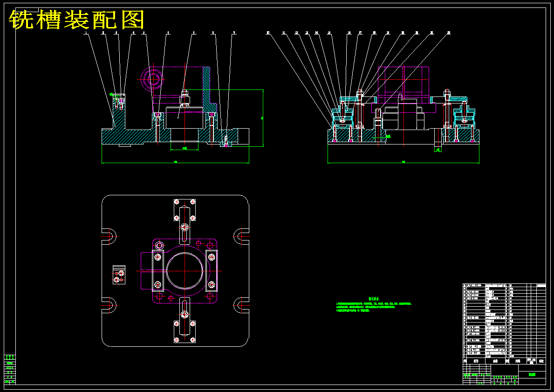Select the left vertical clamp bar in plan view
This screenshot has height=392, width=554.
coord(158,270)
